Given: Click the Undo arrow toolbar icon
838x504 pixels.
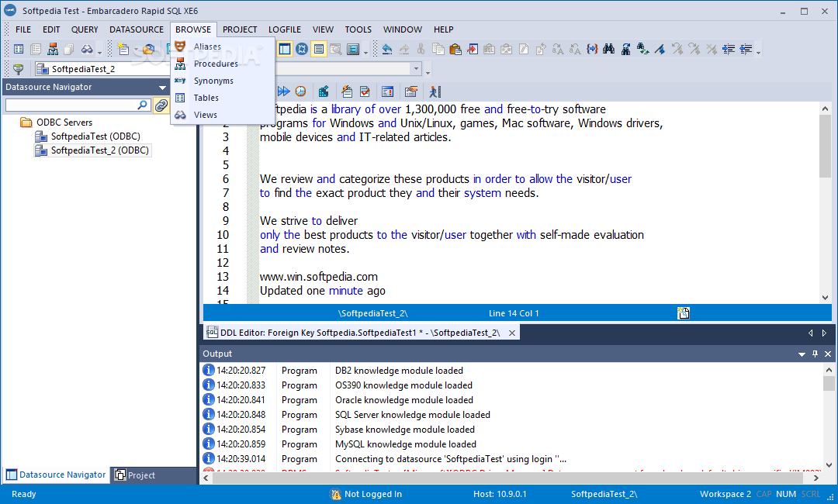Looking at the screenshot, I should pos(386,50).
